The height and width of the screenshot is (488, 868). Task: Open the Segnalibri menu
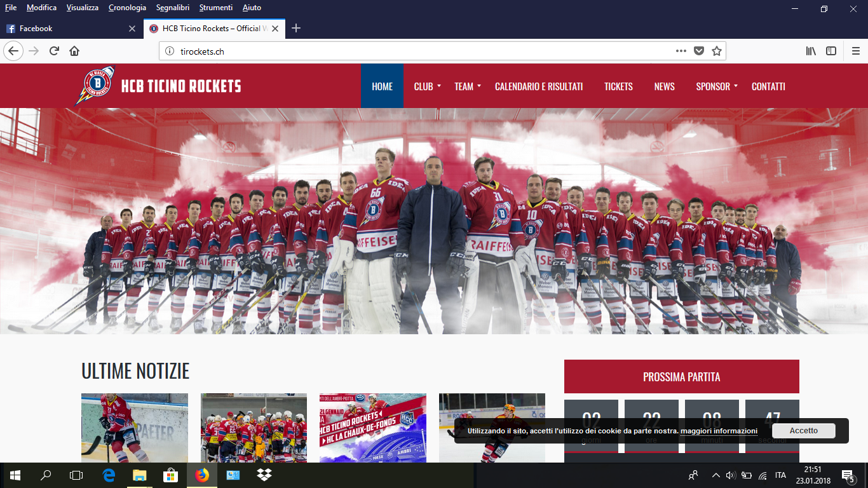point(172,8)
